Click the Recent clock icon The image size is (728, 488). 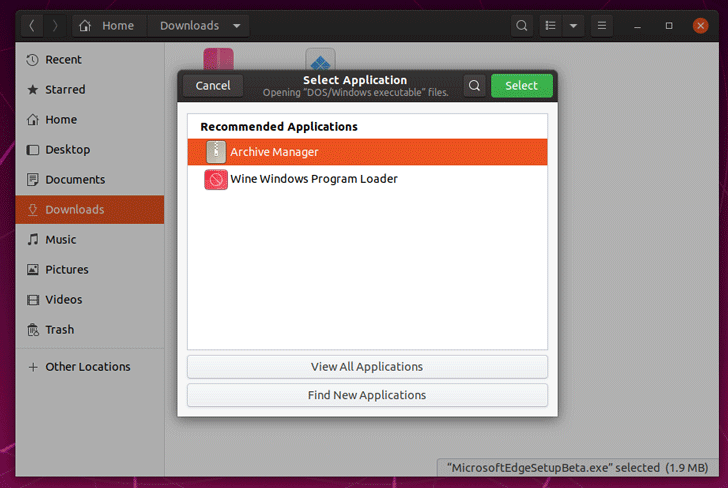point(32,60)
